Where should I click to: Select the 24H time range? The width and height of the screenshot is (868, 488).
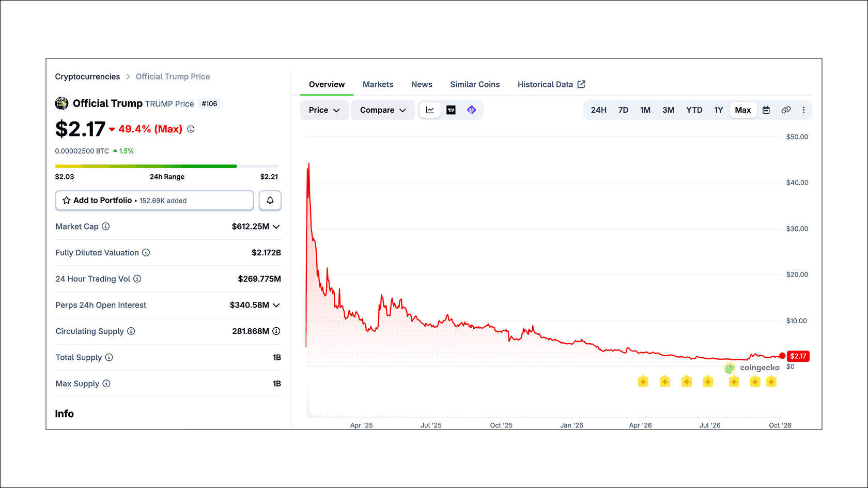598,110
